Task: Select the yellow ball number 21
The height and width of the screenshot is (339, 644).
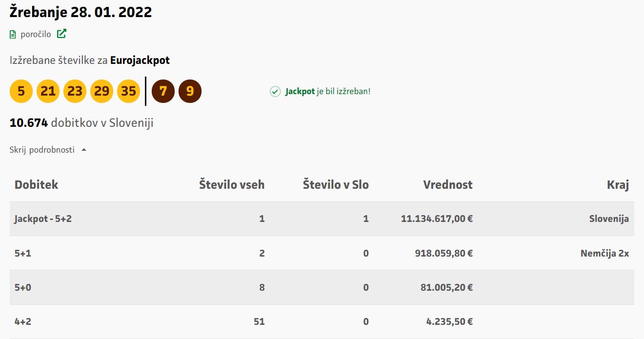Action: tap(48, 91)
